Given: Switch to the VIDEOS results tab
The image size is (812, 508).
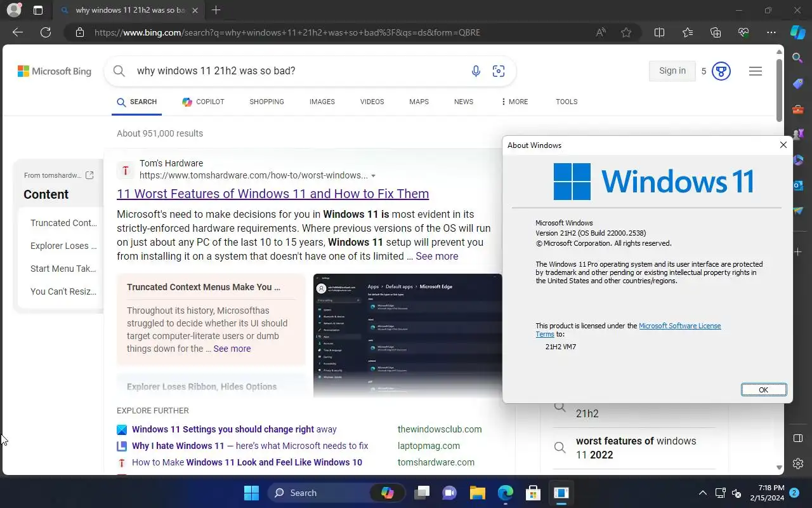Looking at the screenshot, I should point(372,102).
